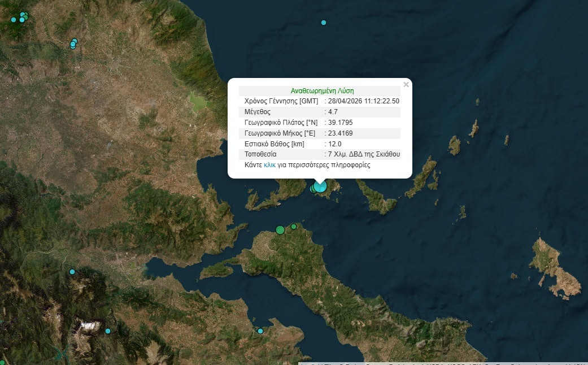This screenshot has width=588, height=365.
Task: Dismiss the earthquake details popup
Action: point(406,84)
